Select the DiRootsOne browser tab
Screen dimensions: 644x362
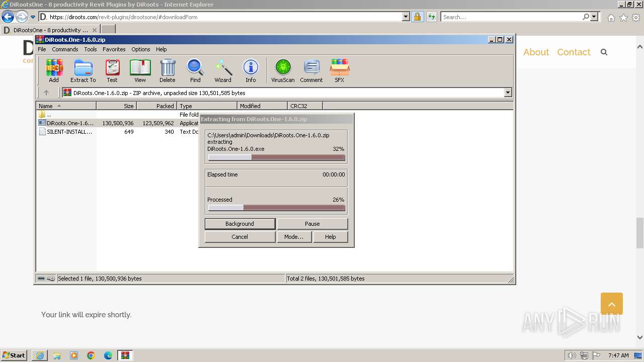click(x=50, y=30)
